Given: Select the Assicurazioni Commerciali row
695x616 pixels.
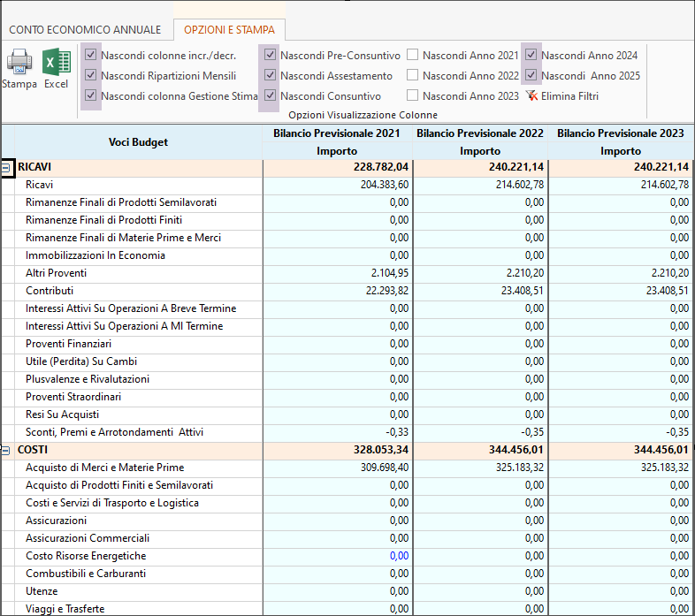Looking at the screenshot, I should pyautogui.click(x=88, y=538).
